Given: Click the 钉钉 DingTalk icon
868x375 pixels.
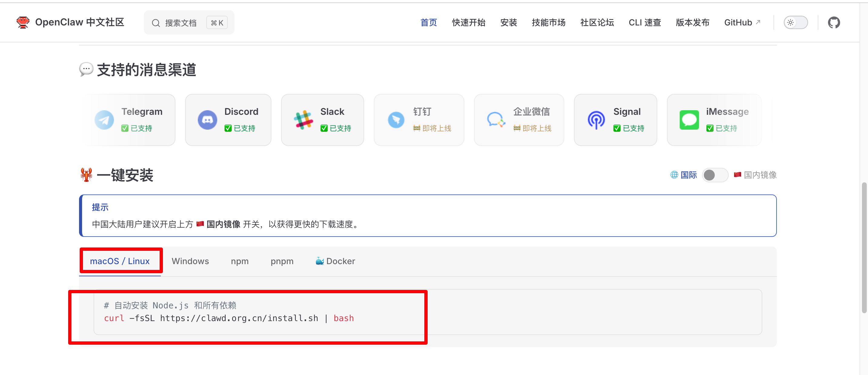Looking at the screenshot, I should 396,120.
